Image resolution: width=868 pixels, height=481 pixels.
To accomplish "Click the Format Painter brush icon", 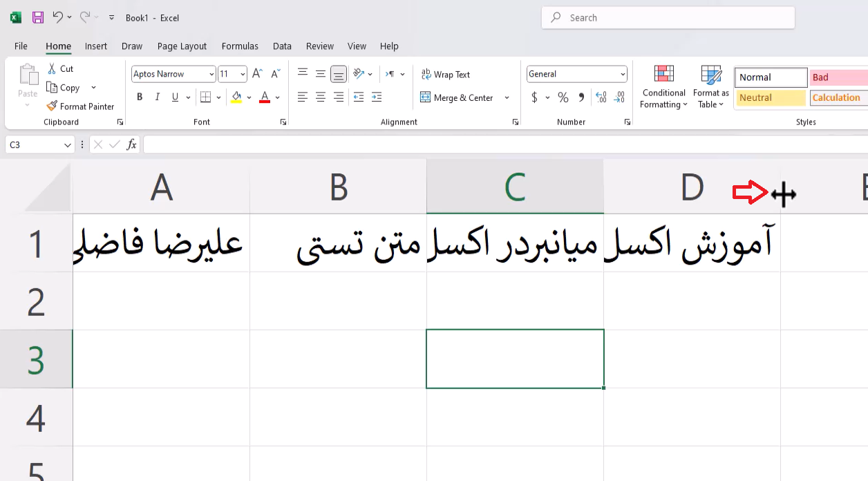I will click(52, 106).
